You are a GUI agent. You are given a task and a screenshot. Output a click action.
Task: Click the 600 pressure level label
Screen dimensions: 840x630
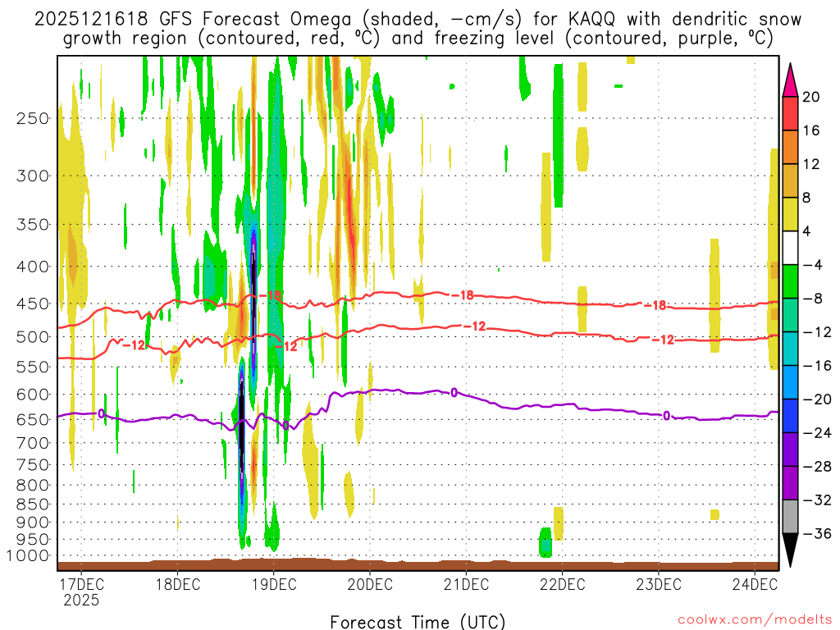tap(33, 395)
